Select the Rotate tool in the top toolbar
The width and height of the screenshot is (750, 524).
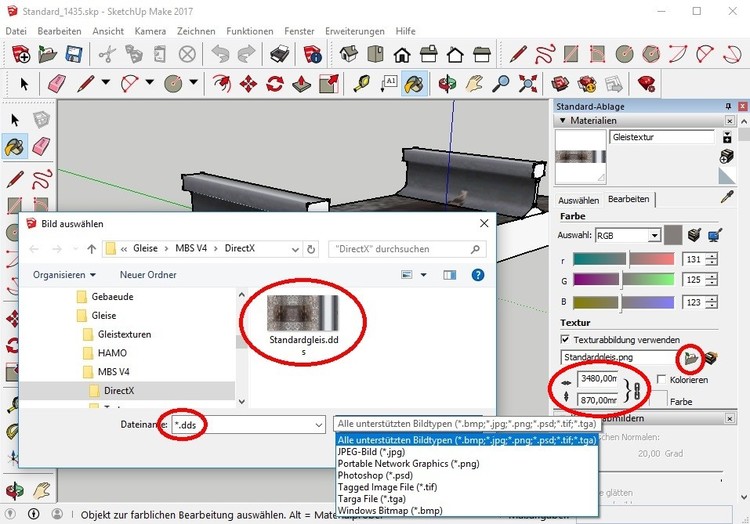[x=275, y=84]
